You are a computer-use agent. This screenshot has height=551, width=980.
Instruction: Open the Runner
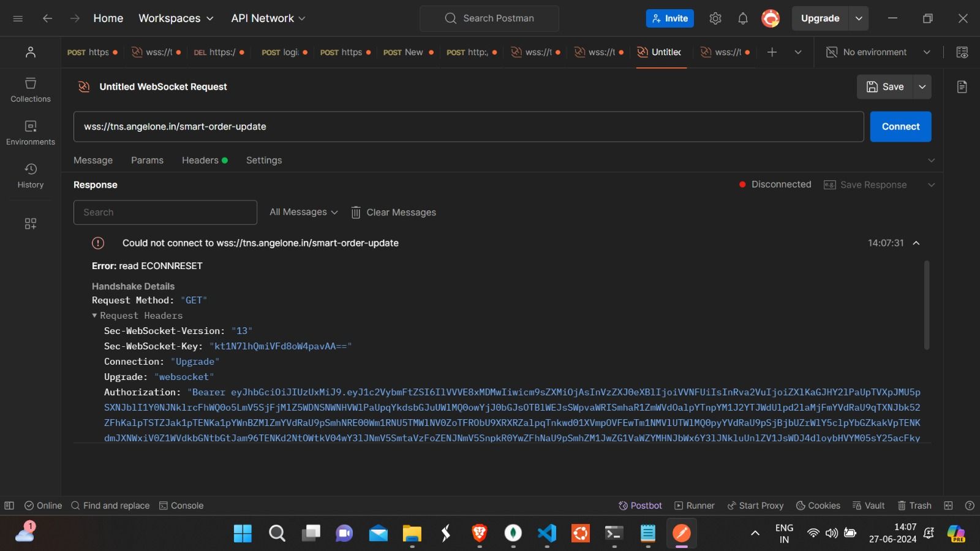click(695, 506)
